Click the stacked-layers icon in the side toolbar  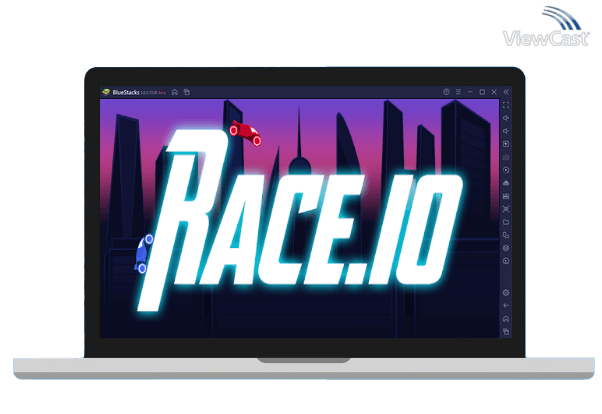[x=506, y=248]
